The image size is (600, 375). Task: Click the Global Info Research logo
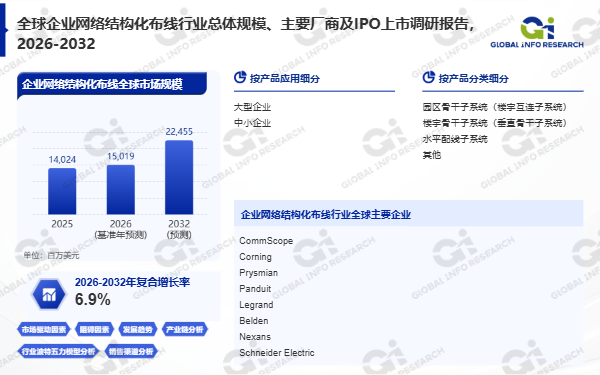tap(537, 32)
